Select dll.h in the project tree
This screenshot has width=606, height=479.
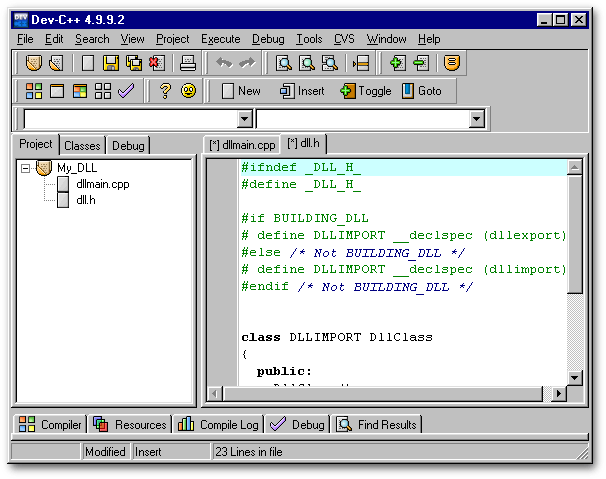pos(85,199)
